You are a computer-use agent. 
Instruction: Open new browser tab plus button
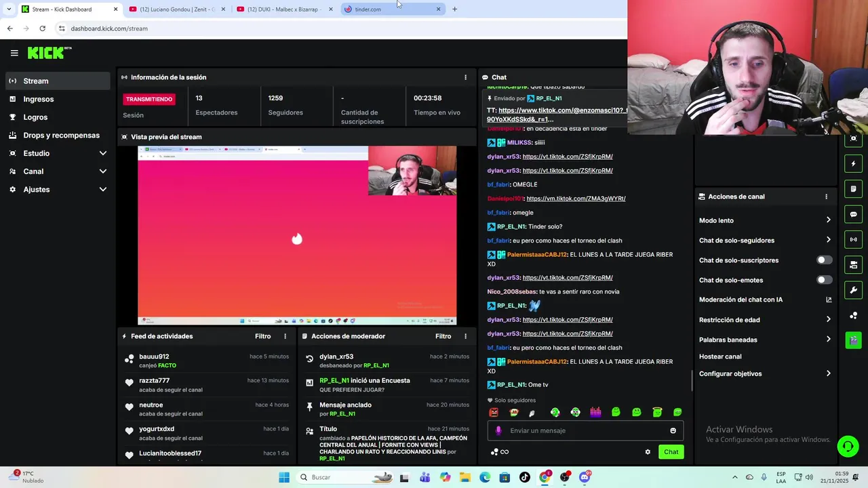(x=454, y=9)
